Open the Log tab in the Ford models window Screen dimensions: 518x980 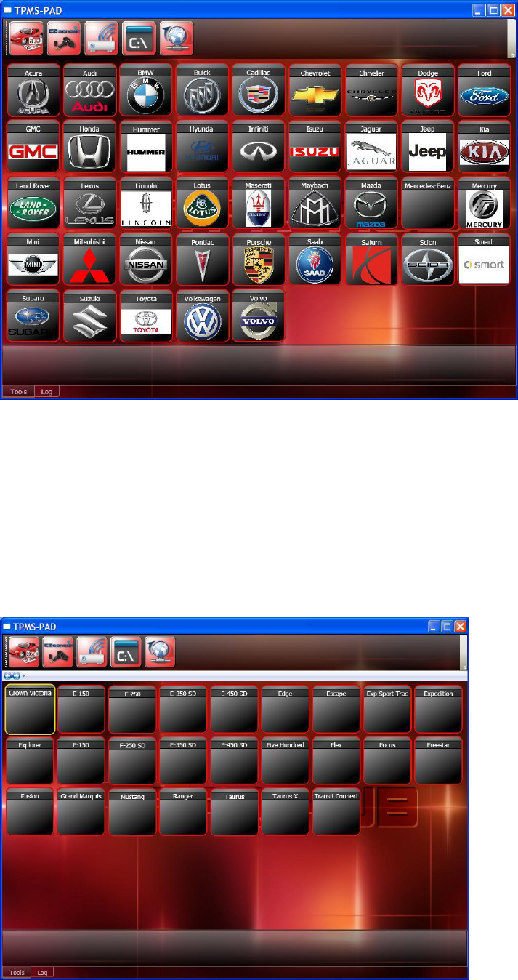click(42, 972)
